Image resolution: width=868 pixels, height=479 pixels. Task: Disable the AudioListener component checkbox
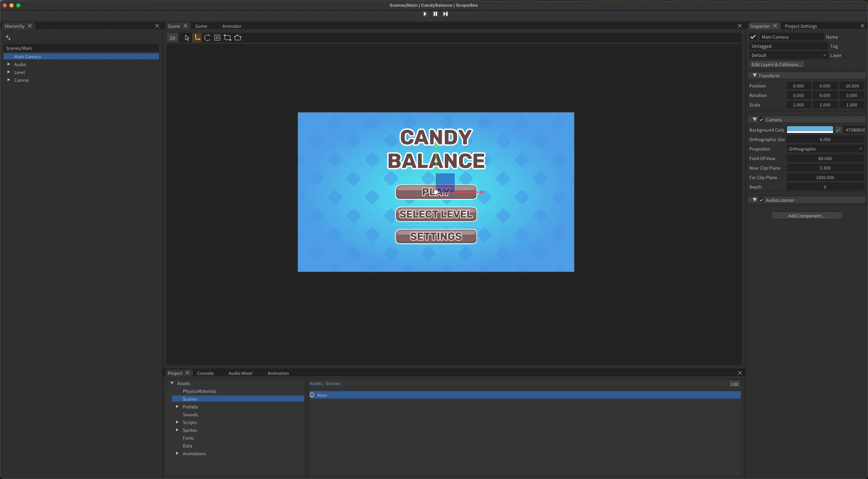(761, 200)
